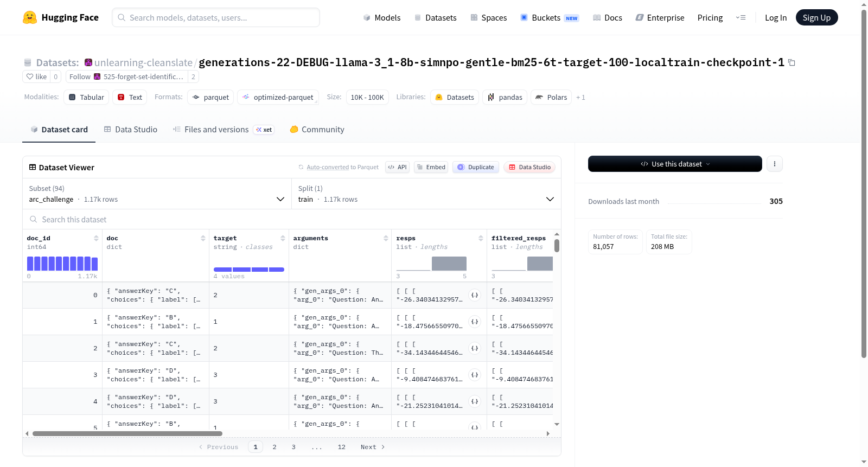Open the Buckets nav item
This screenshot has width=868, height=467.
(550, 17)
